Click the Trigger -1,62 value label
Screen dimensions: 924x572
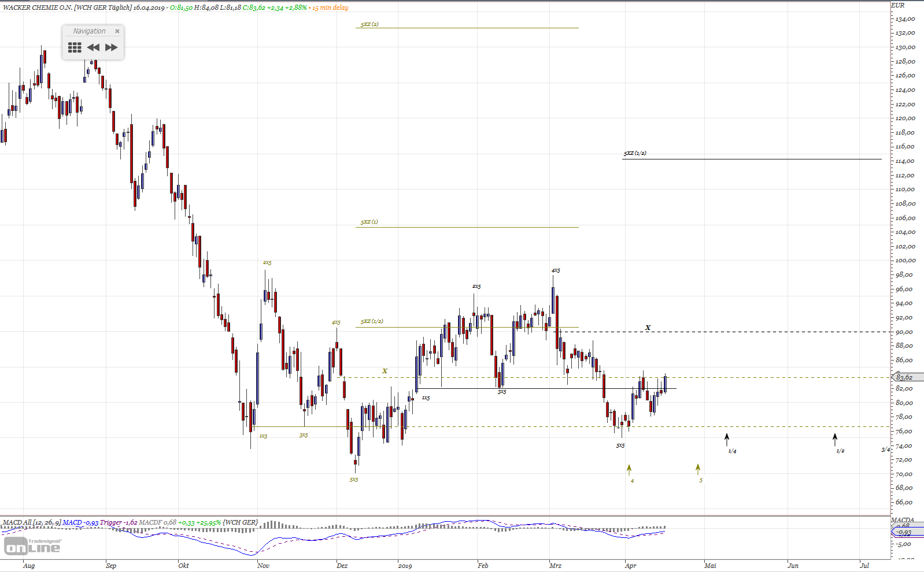tap(119, 522)
